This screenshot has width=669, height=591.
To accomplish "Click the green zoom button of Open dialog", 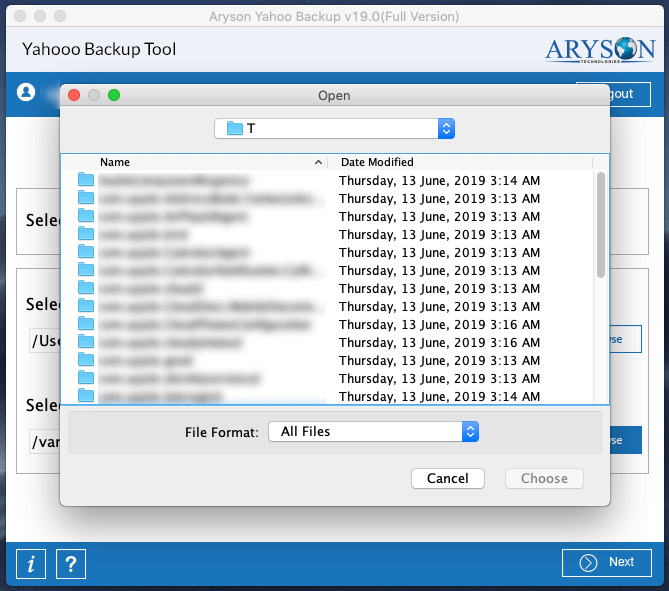I will (114, 95).
